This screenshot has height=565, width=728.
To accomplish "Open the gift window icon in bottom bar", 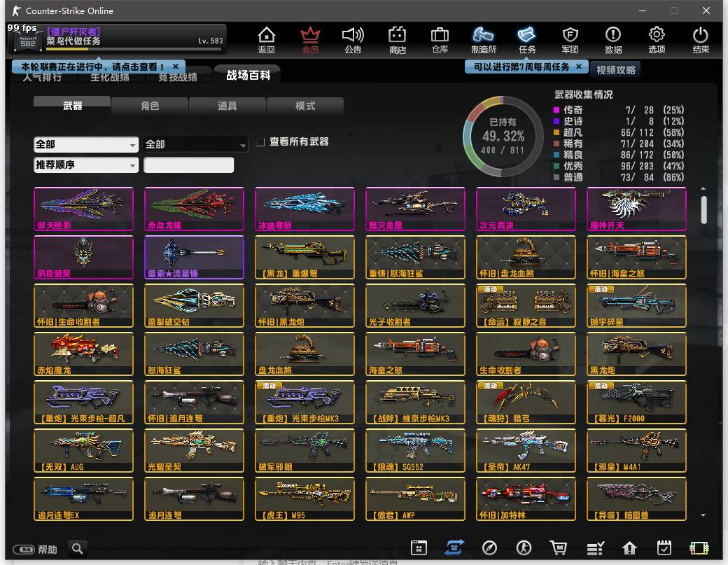I will [x=419, y=547].
